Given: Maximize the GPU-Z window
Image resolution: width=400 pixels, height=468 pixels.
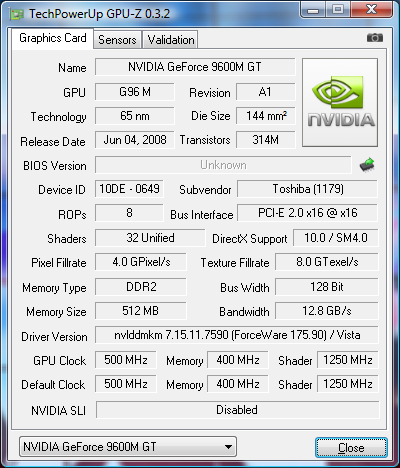Looking at the screenshot, I should (338, 9).
